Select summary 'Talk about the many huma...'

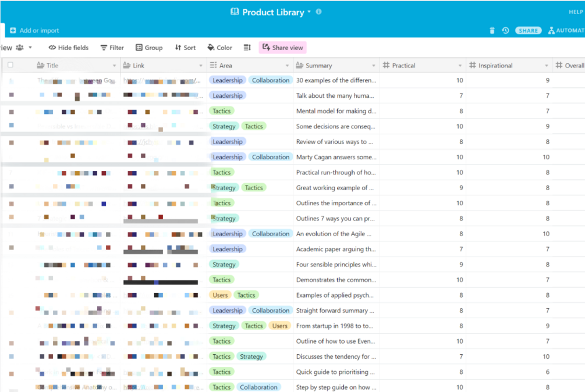[335, 96]
